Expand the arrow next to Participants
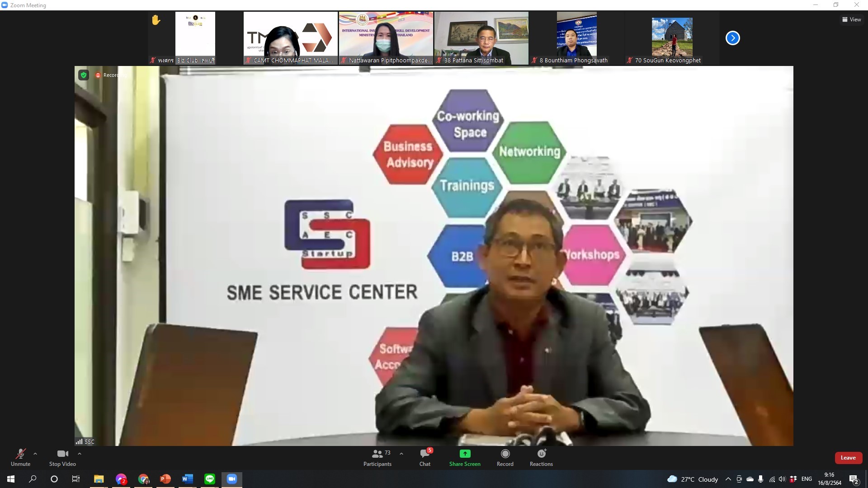 (401, 454)
